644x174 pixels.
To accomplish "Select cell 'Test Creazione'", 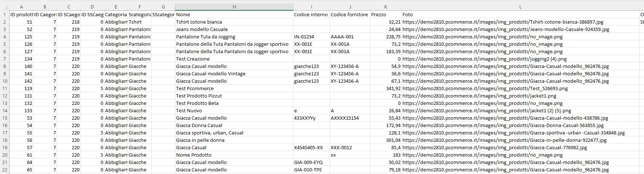I will (x=234, y=59).
